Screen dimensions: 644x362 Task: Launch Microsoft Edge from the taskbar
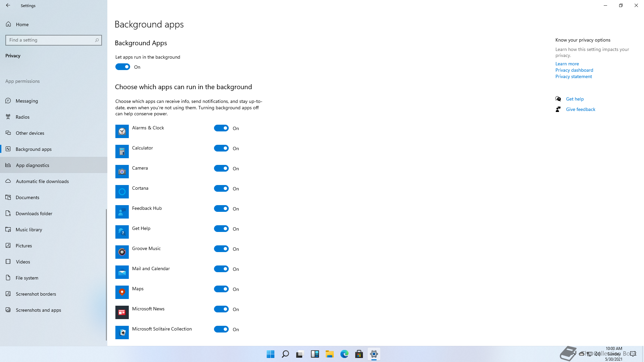(344, 354)
